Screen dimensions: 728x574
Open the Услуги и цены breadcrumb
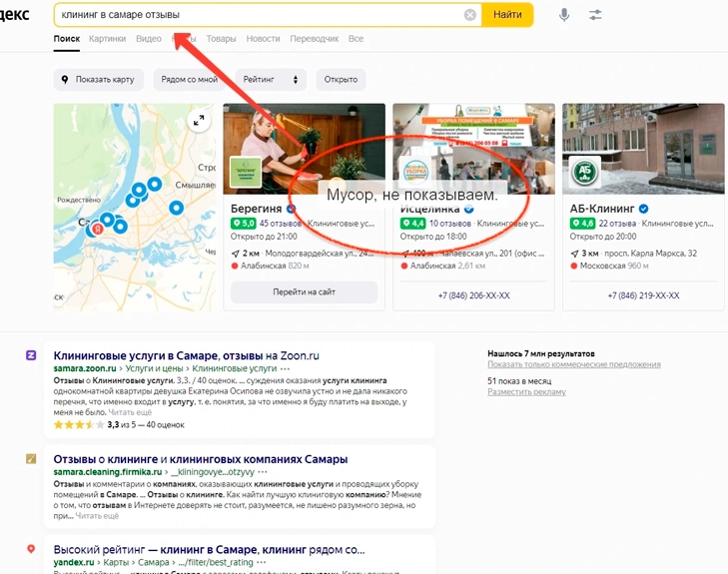tap(154, 368)
